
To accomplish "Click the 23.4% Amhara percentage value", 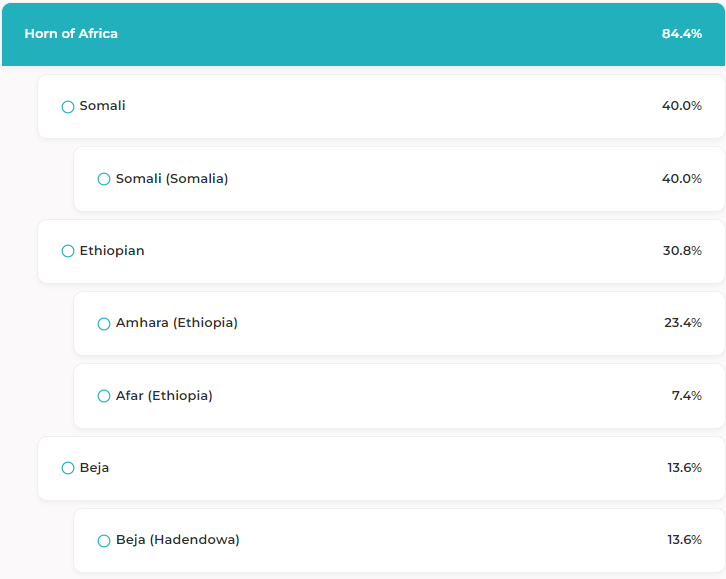I will 683,323.
